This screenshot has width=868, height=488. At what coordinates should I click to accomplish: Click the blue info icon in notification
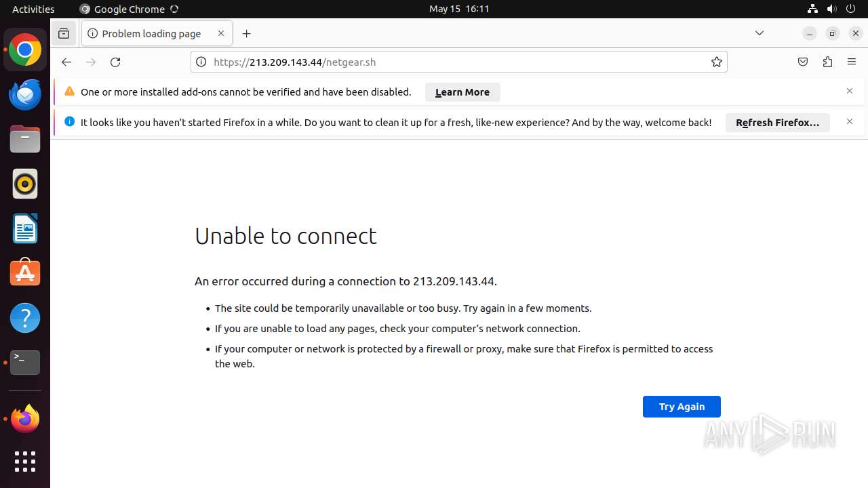69,121
